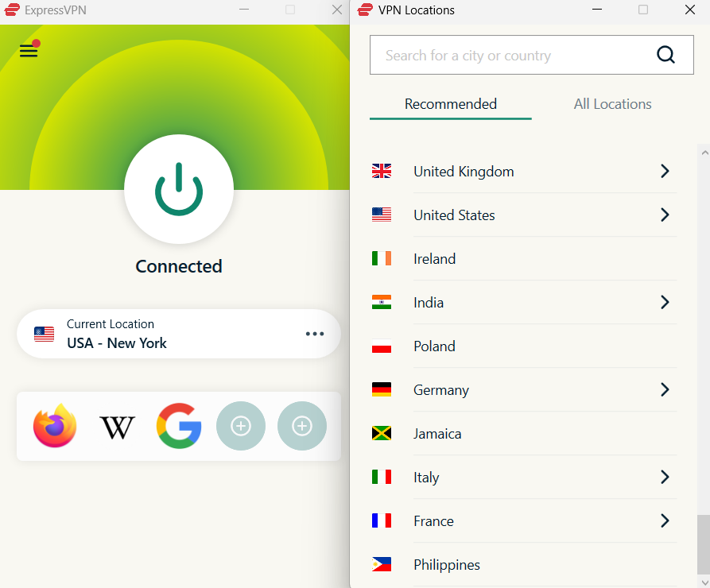
Task: Select Poland from the recommended list
Action: pos(434,346)
